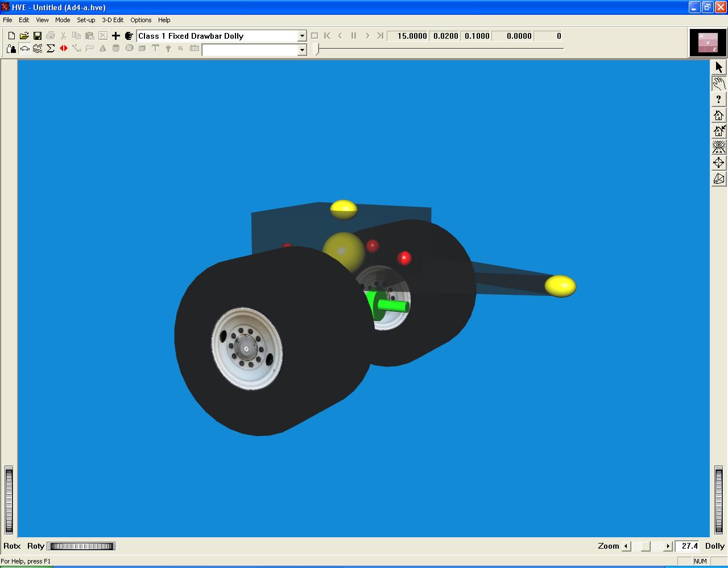The width and height of the screenshot is (728, 568).
Task: Click the Save floppy disk icon
Action: (38, 36)
